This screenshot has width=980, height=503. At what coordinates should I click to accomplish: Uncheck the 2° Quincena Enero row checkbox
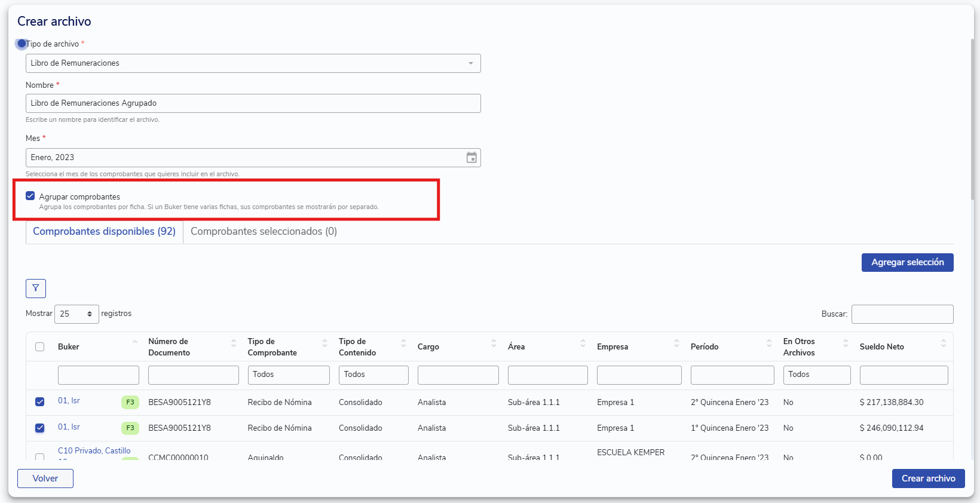(40, 402)
